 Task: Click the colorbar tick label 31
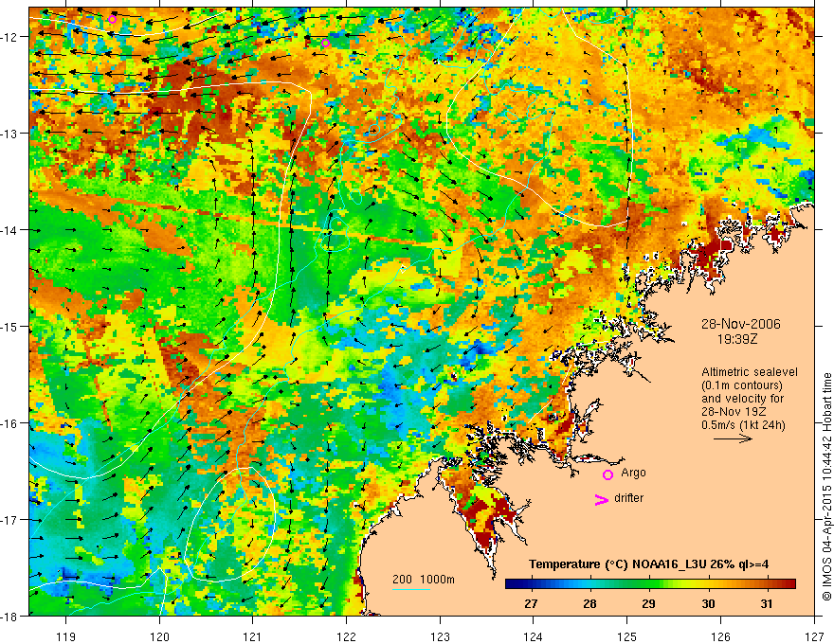766,603
